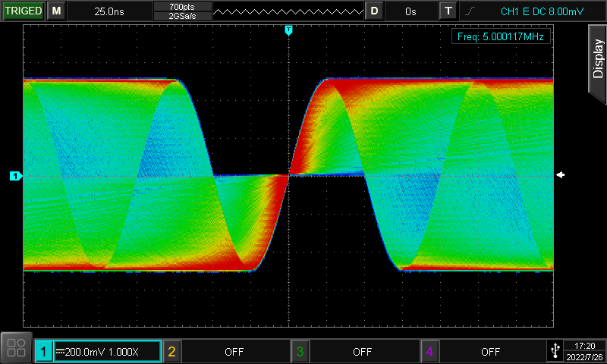
Task: Open the main menu grid icon
Action: (16, 348)
